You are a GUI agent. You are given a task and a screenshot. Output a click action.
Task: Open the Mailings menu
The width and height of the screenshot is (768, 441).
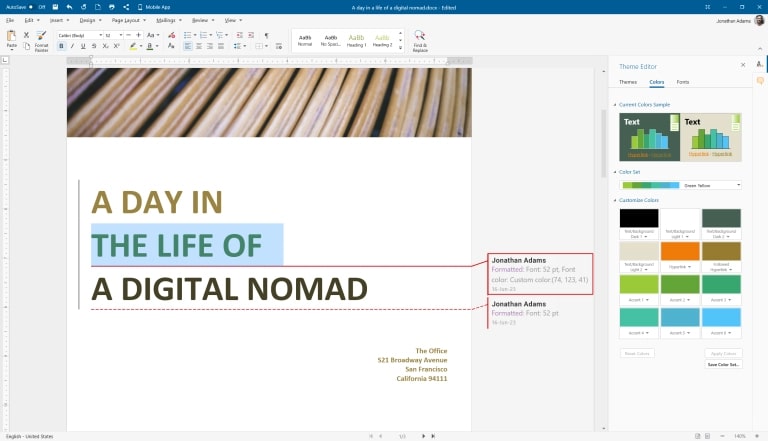166,20
